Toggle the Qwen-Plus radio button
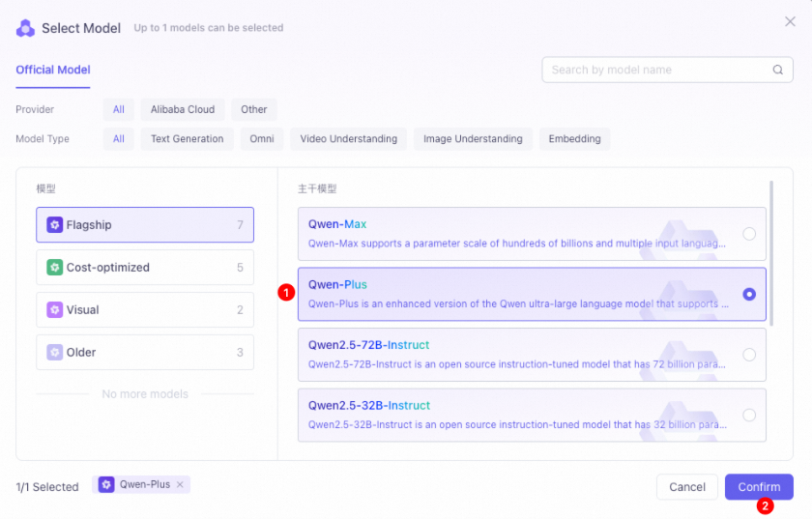Image resolution: width=812 pixels, height=519 pixels. coord(749,294)
